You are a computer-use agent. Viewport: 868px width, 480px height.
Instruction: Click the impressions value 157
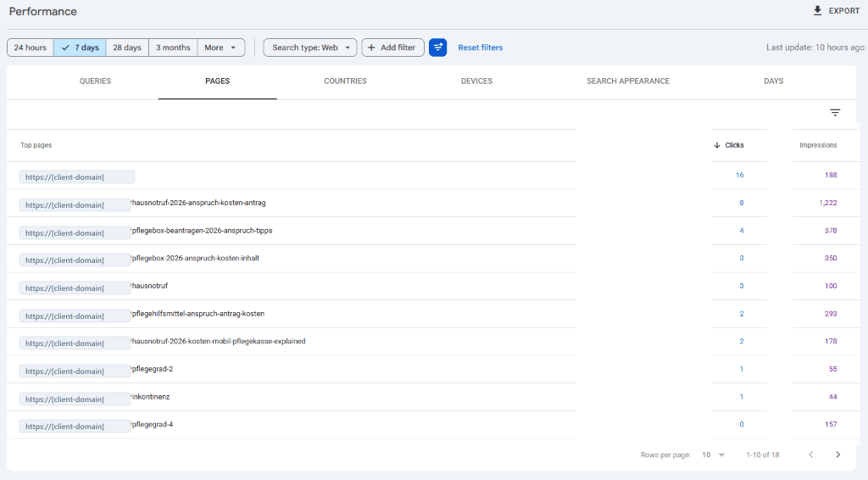(831, 424)
